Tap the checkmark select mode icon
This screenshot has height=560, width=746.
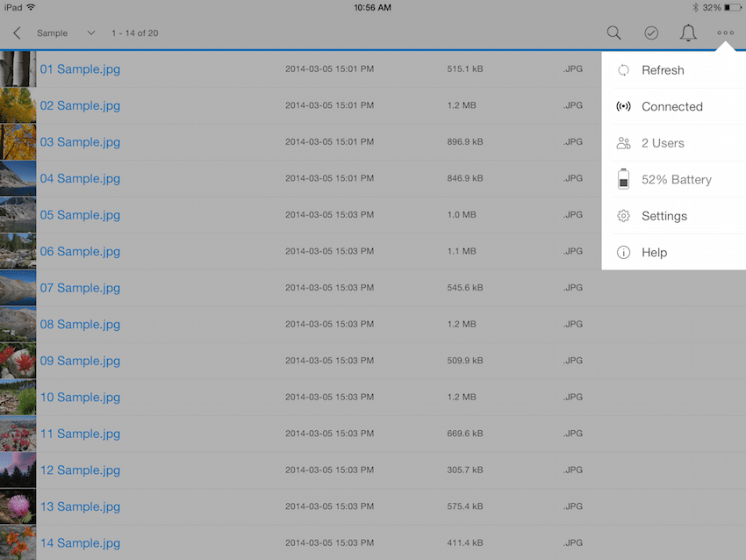(651, 32)
